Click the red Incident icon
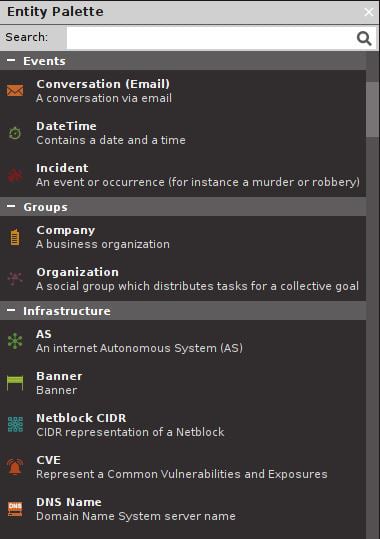Image resolution: width=380 pixels, height=539 pixels. (15, 175)
